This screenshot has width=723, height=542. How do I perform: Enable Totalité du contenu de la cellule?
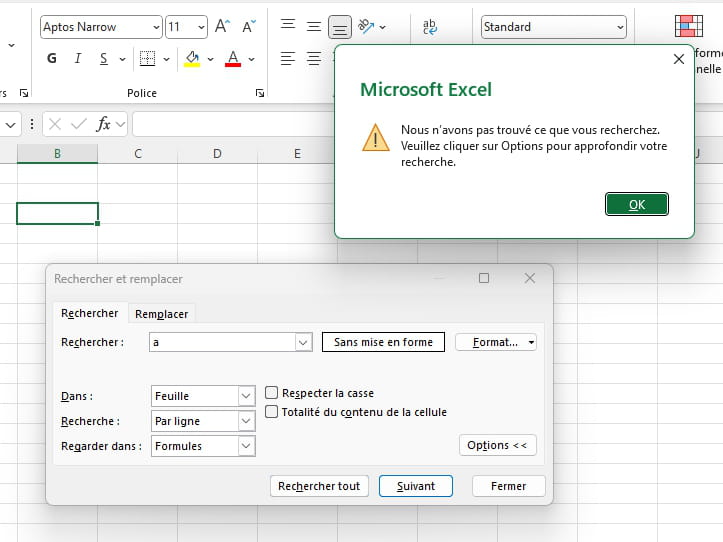272,411
